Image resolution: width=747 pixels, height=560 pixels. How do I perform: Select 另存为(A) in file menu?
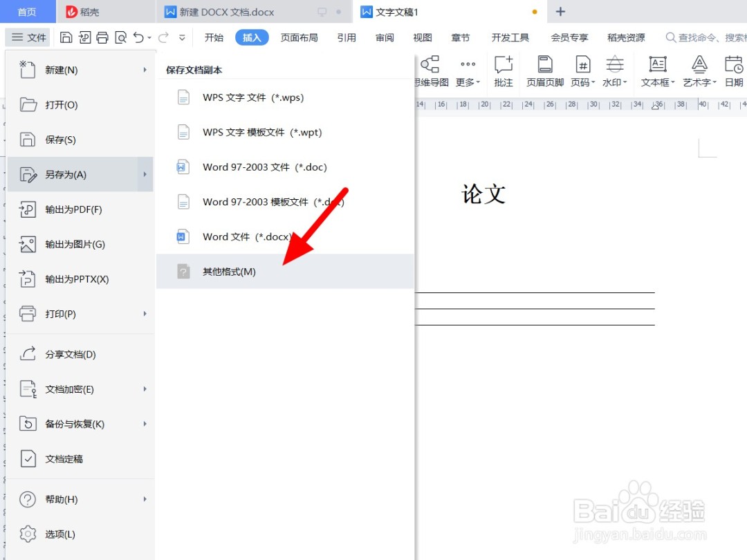80,174
